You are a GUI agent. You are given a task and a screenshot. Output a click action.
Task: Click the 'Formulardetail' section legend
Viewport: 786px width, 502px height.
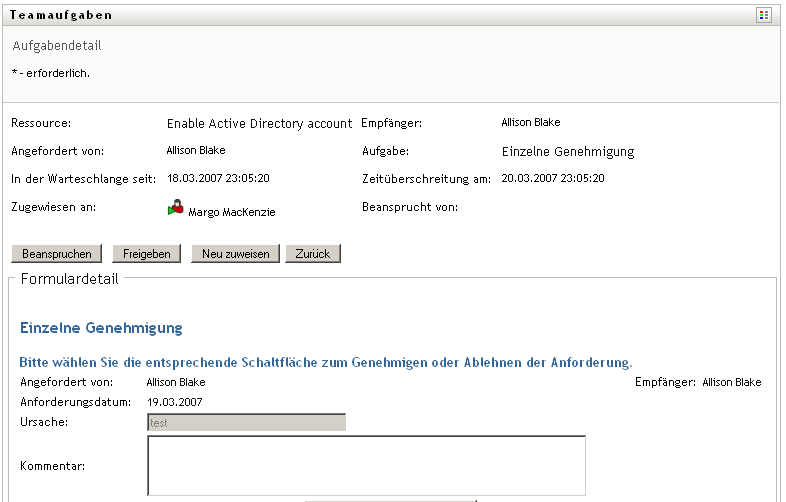point(70,279)
